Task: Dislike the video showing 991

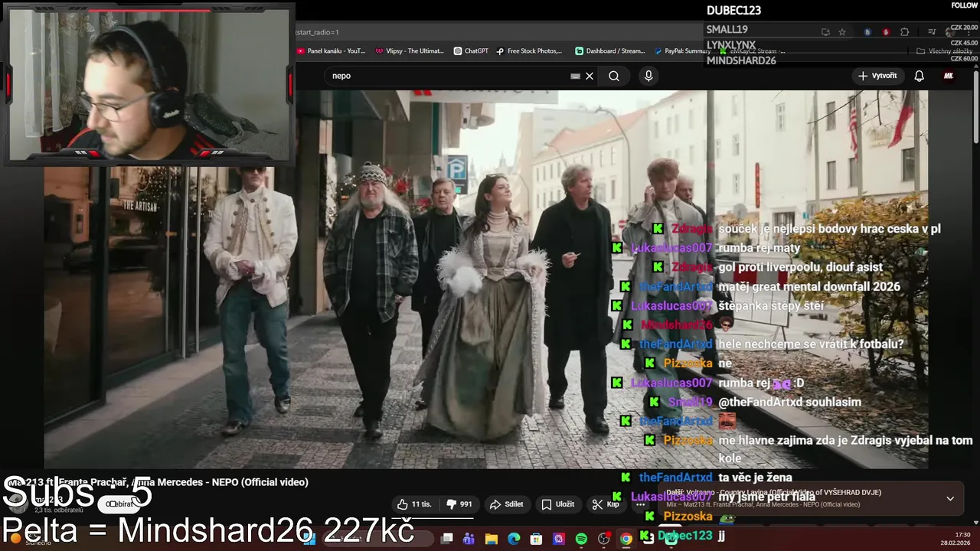Action: [459, 504]
